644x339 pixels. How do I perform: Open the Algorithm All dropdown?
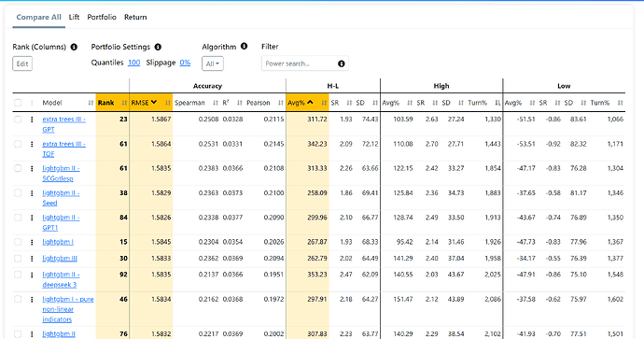click(213, 64)
